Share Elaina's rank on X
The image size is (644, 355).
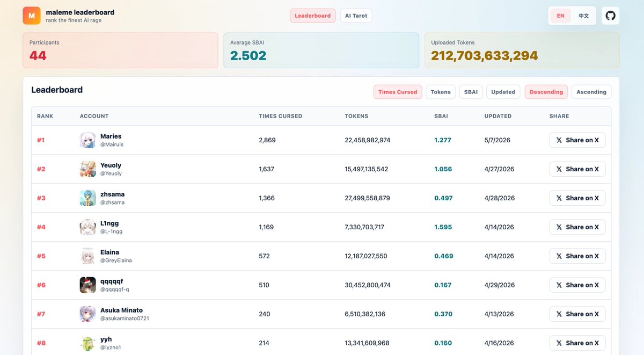click(577, 256)
